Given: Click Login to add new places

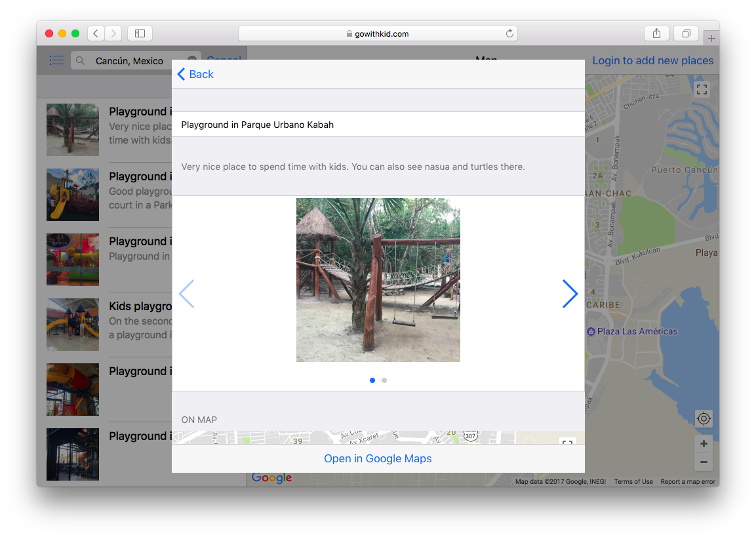Looking at the screenshot, I should tap(652, 60).
